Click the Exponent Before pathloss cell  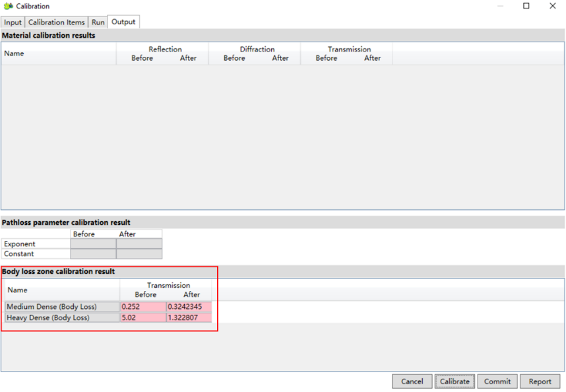pos(93,244)
